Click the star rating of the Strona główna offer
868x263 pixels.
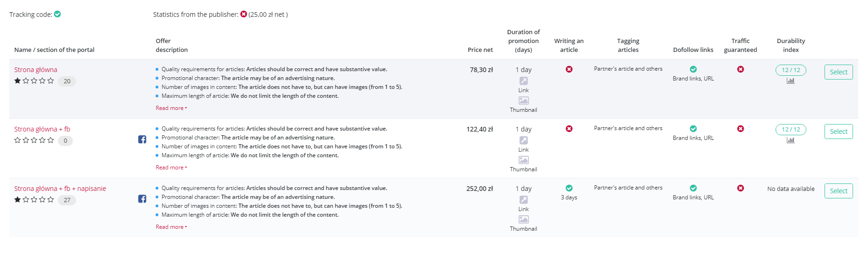34,81
